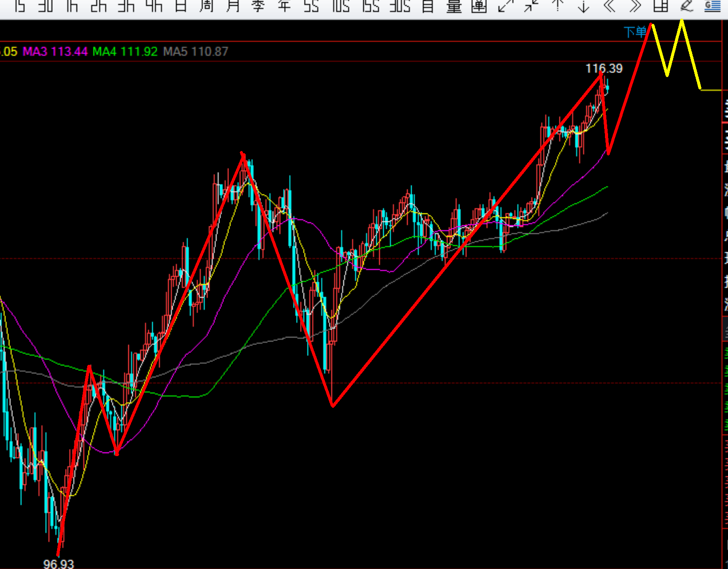
Task: Click the up arrow toolbar icon
Action: (x=558, y=6)
